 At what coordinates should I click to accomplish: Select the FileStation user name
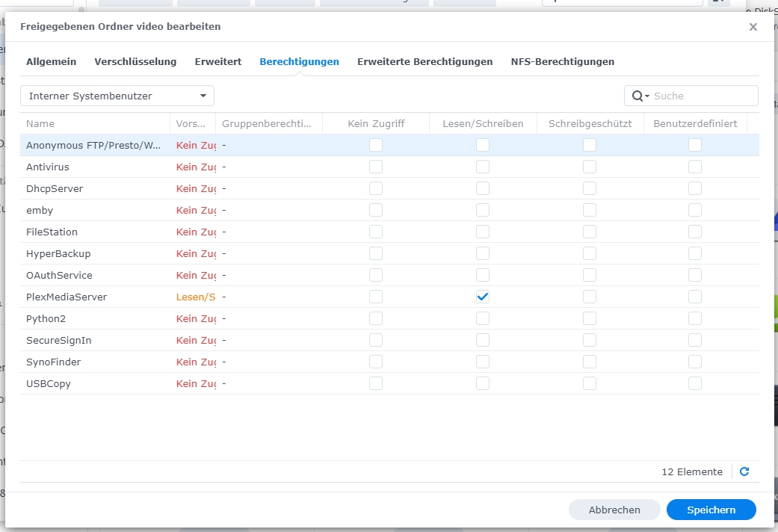(52, 232)
